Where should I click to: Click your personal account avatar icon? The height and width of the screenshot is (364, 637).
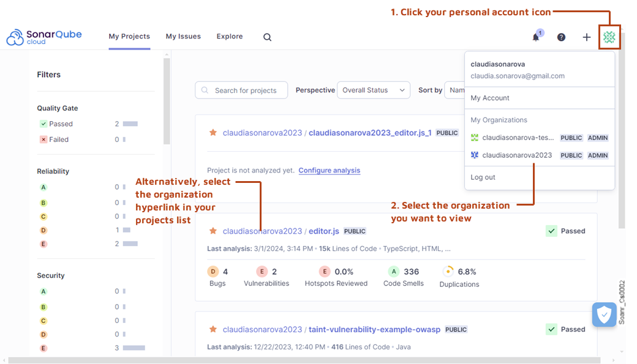(609, 37)
